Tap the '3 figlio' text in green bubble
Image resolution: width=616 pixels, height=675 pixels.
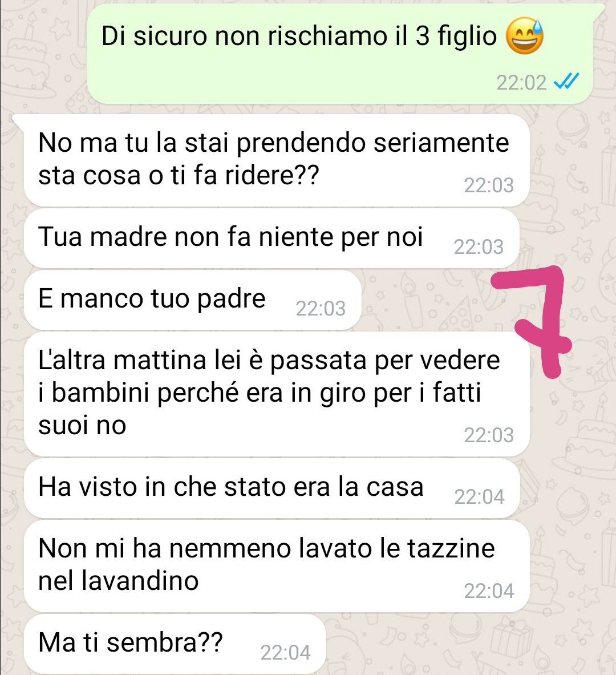tap(456, 37)
